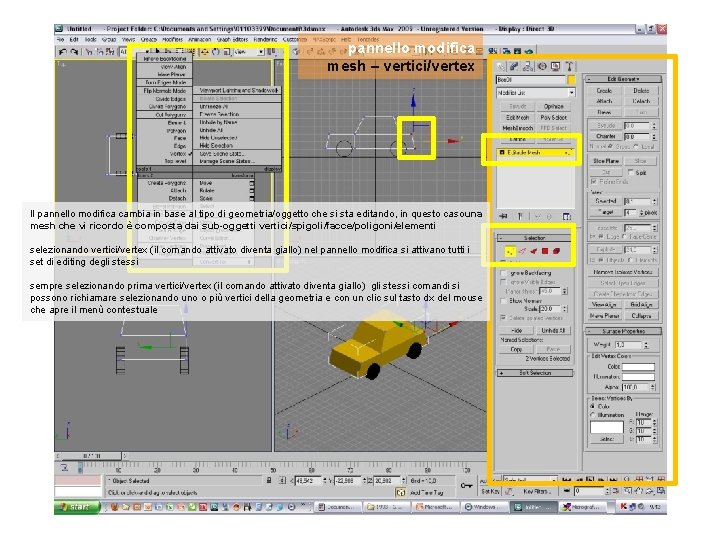The width and height of the screenshot is (720, 540).
Task: Open the selection filter dropdown in toolbar
Action: pyautogui.click(x=135, y=52)
